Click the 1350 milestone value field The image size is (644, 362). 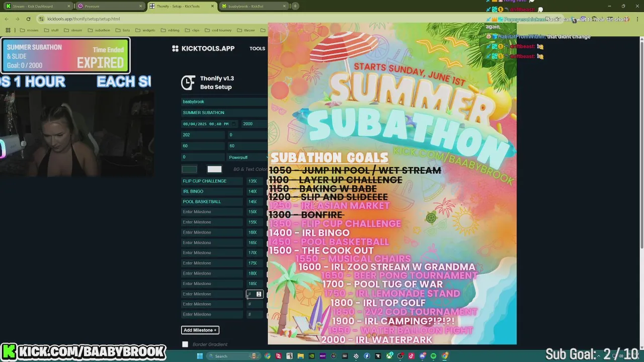(x=255, y=181)
